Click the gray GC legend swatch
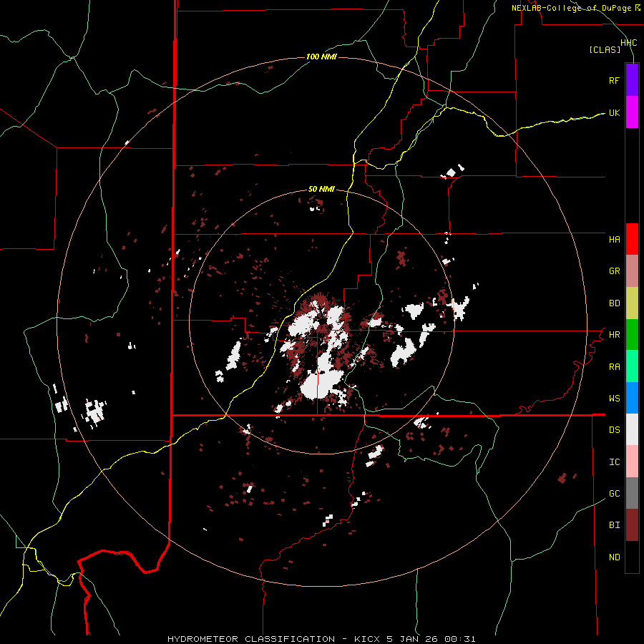 pos(632,493)
